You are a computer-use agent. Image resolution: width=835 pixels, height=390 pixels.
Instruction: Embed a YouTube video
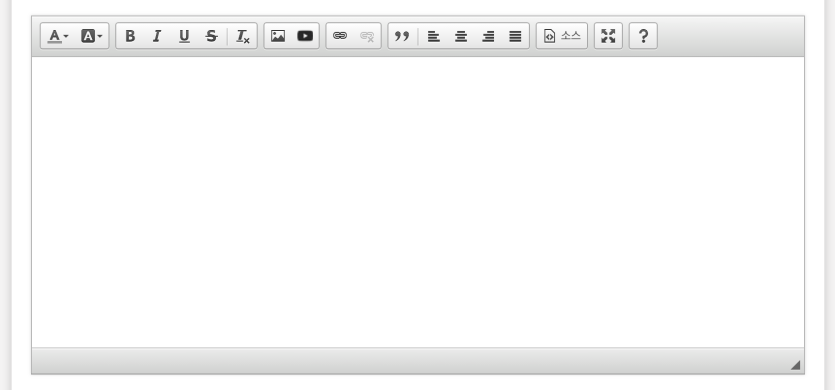coord(305,36)
